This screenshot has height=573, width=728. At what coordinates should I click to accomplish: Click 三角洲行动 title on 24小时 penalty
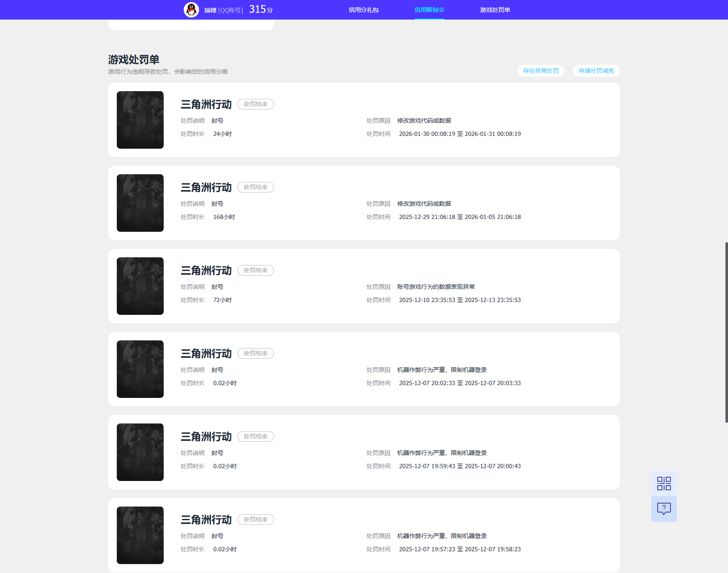206,104
